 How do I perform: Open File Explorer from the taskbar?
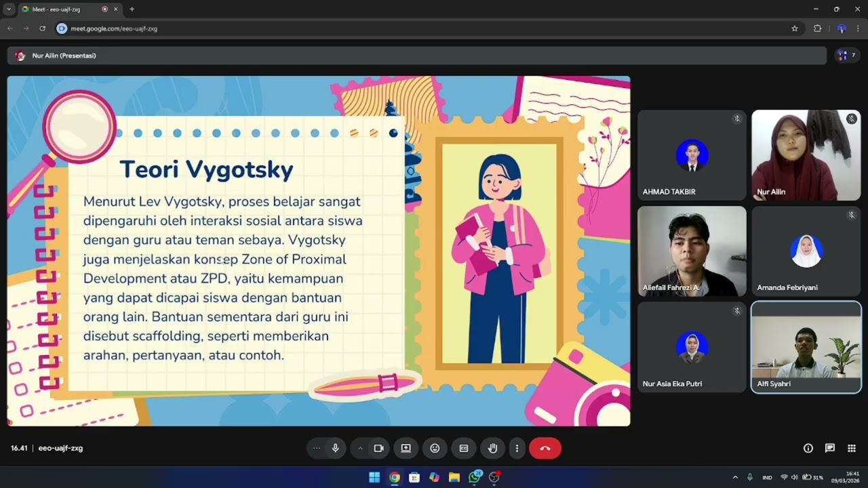pyautogui.click(x=454, y=477)
